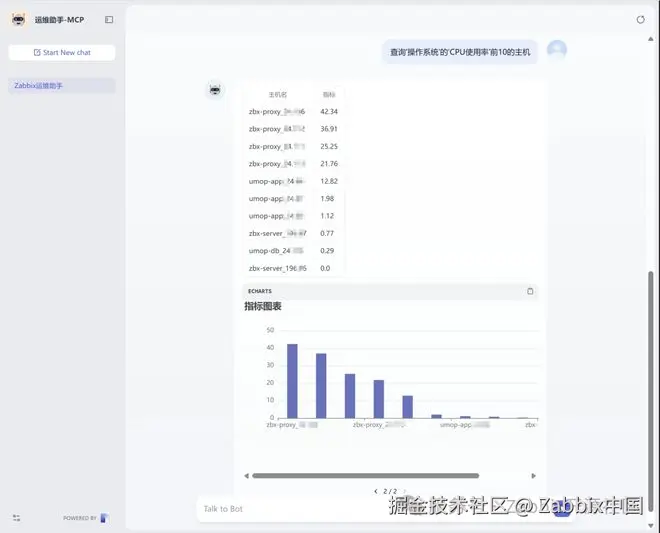
Task: Select value 0.77 in table
Action: pos(327,233)
